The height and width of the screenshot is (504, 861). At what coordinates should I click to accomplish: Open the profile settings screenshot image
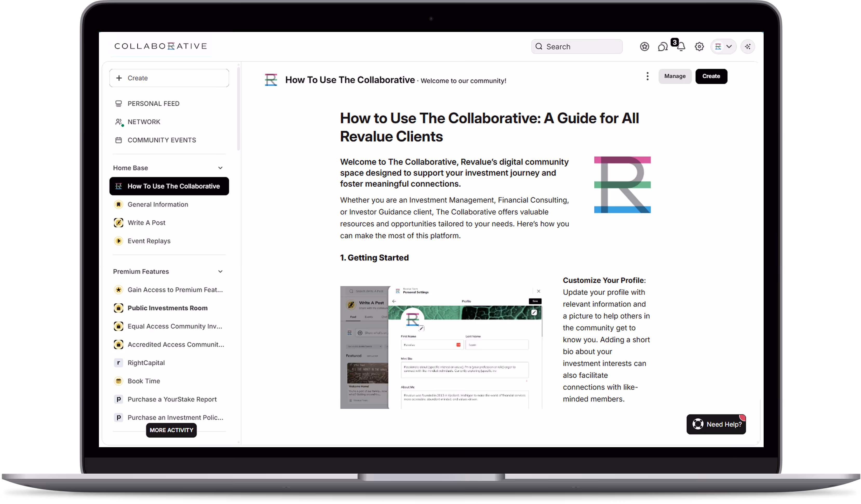441,347
